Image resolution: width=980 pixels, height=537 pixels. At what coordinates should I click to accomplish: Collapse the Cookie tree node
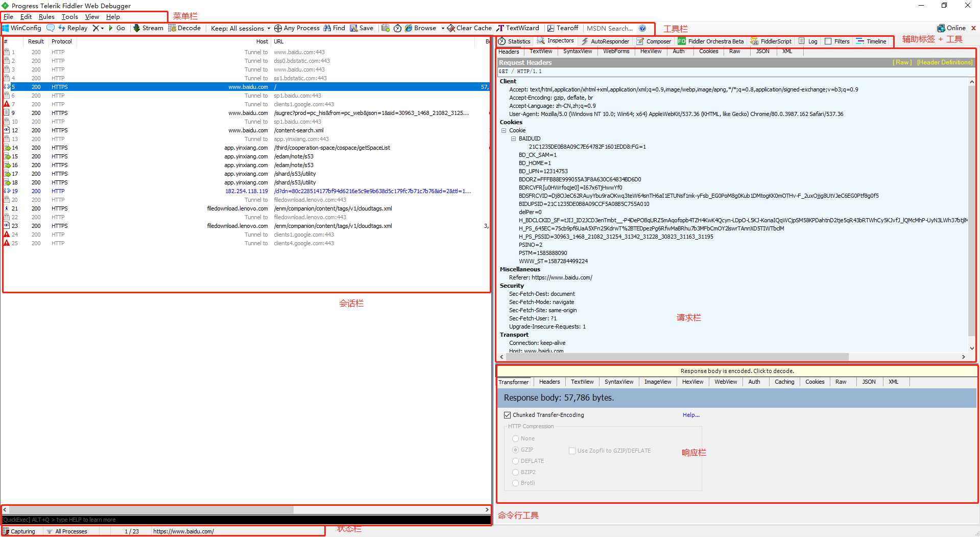pos(504,130)
